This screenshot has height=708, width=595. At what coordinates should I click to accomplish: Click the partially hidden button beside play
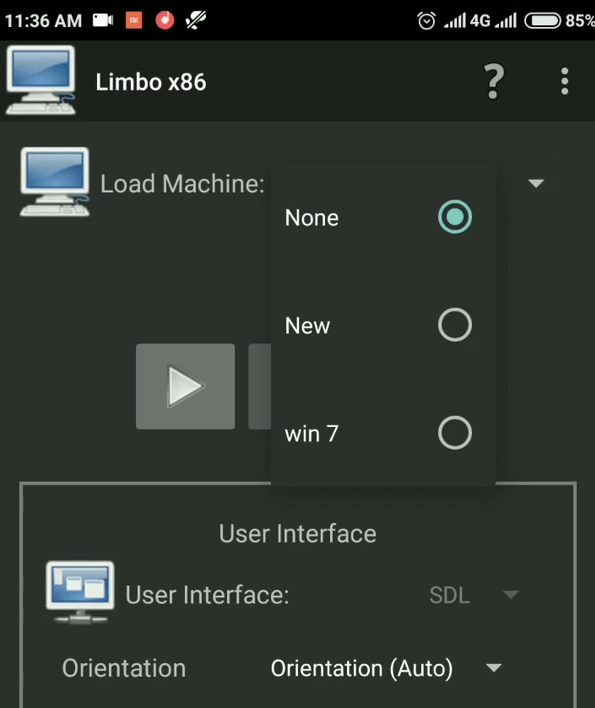coord(260,386)
